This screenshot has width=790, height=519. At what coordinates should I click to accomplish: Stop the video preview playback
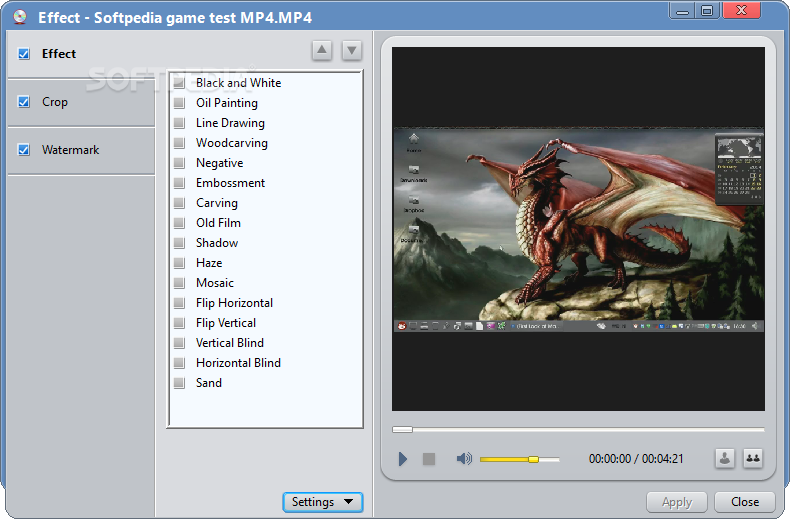(x=429, y=459)
